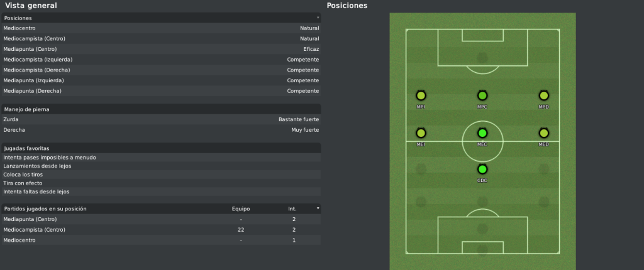This screenshot has width=644, height=270.
Task: Sort by the Equipo column header
Action: coord(241,209)
